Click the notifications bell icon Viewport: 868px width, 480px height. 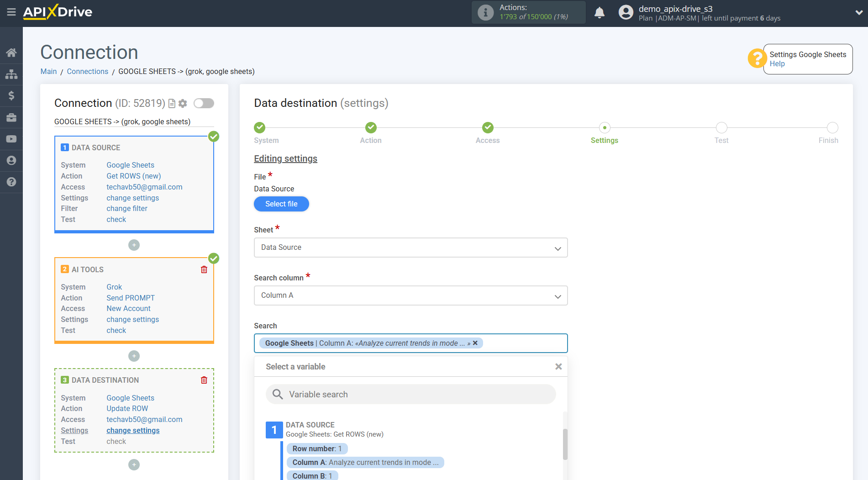pos(599,13)
